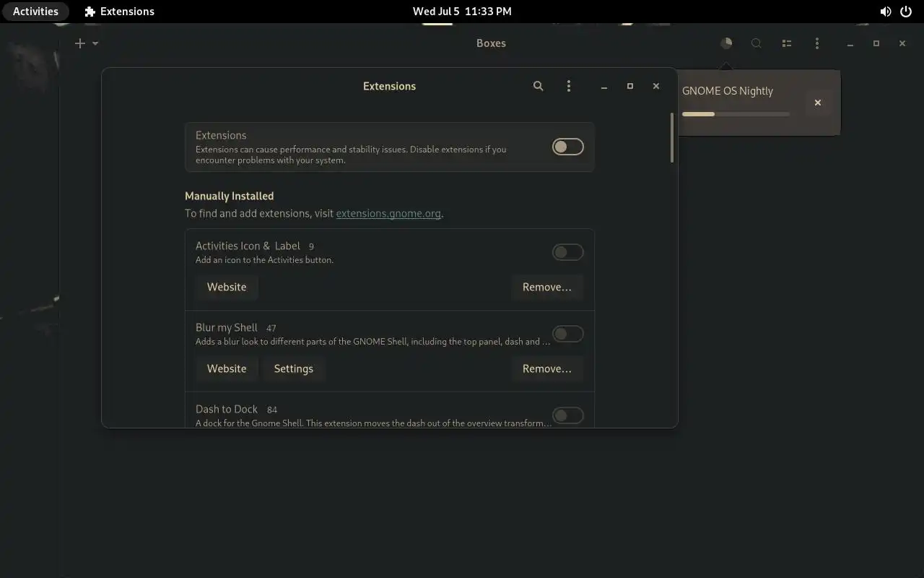Remove the Blur my Shell extension
Screen dimensions: 924x578
(x=547, y=368)
